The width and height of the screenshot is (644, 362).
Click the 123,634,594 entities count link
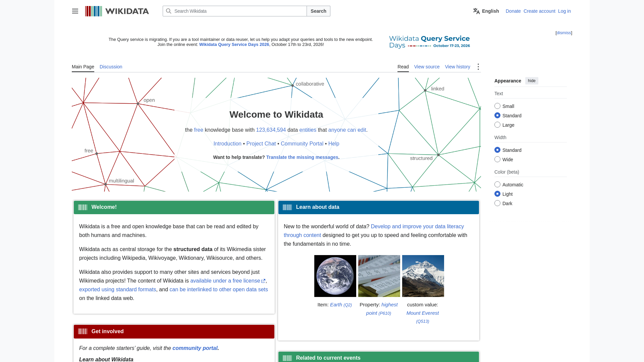click(271, 130)
